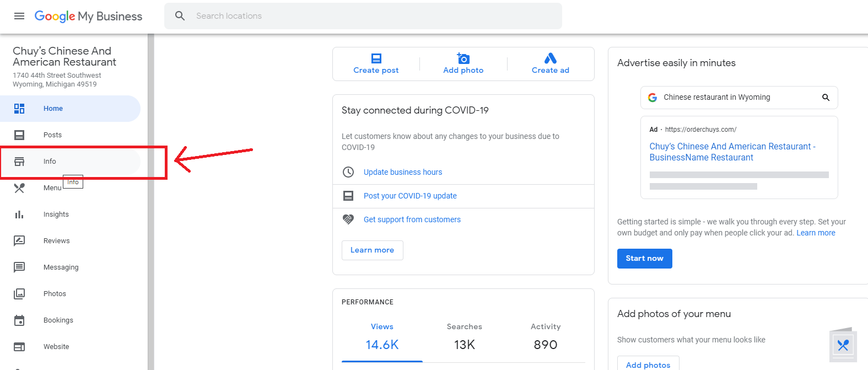Image resolution: width=868 pixels, height=370 pixels.
Task: Click the Bookings calendar icon
Action: tap(19, 320)
